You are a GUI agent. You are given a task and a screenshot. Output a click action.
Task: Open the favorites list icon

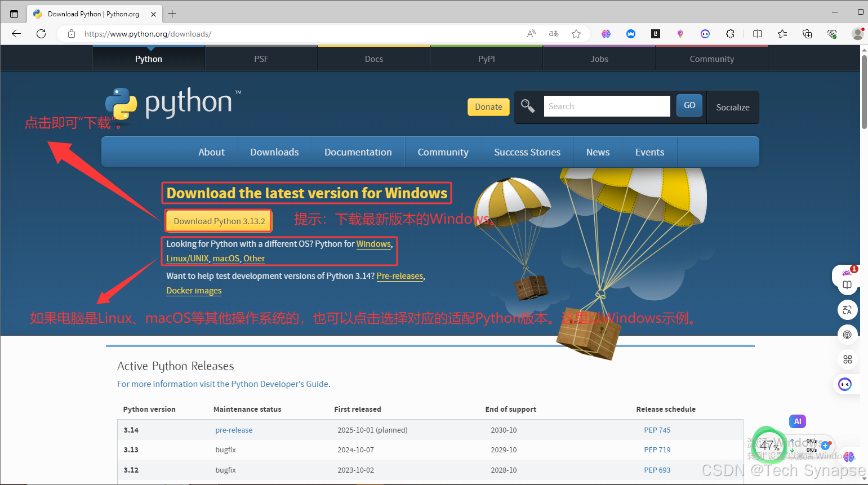click(x=782, y=34)
